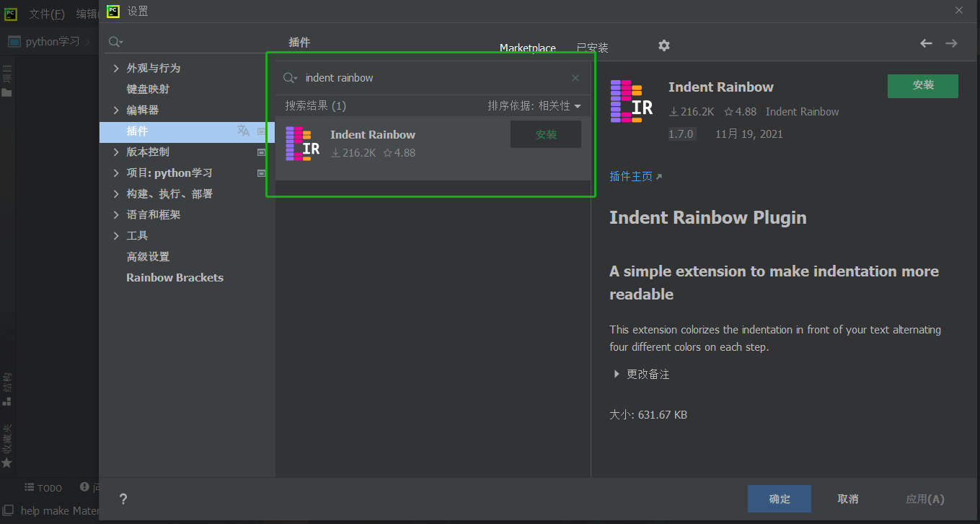This screenshot has height=524, width=980.
Task: Select 键盘映射 in the settings tree
Action: [x=148, y=89]
